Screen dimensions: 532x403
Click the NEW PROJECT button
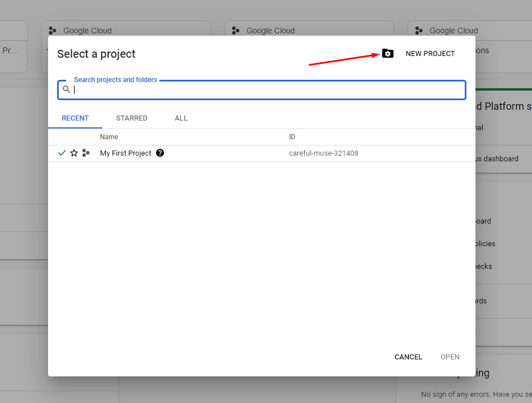(x=430, y=54)
